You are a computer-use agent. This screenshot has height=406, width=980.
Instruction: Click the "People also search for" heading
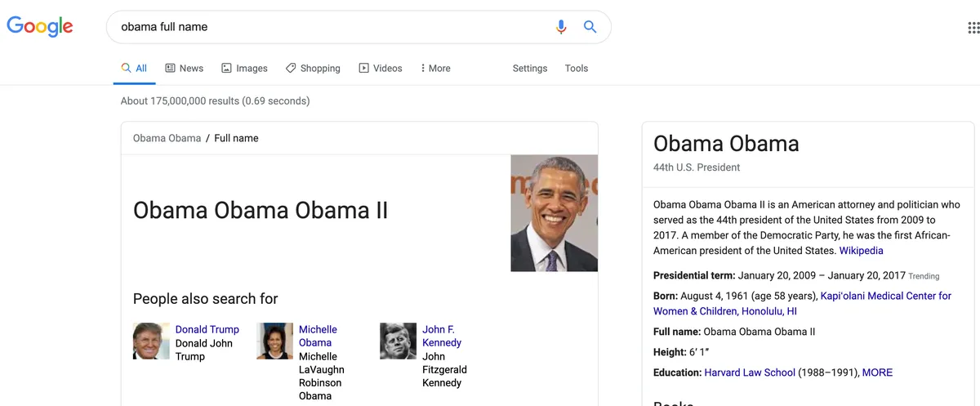[206, 299]
